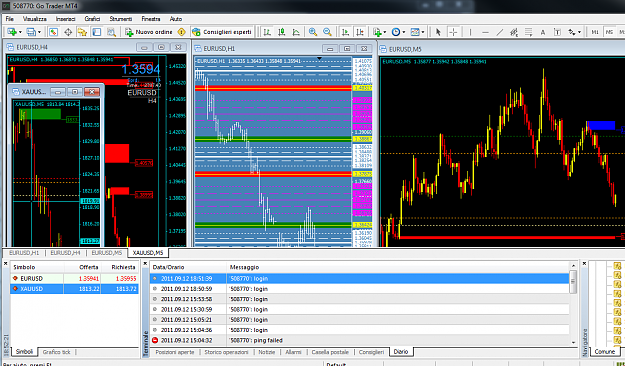Viewport: 625px width, 366px height.
Task: Open the Visualizza menu
Action: tap(35, 19)
